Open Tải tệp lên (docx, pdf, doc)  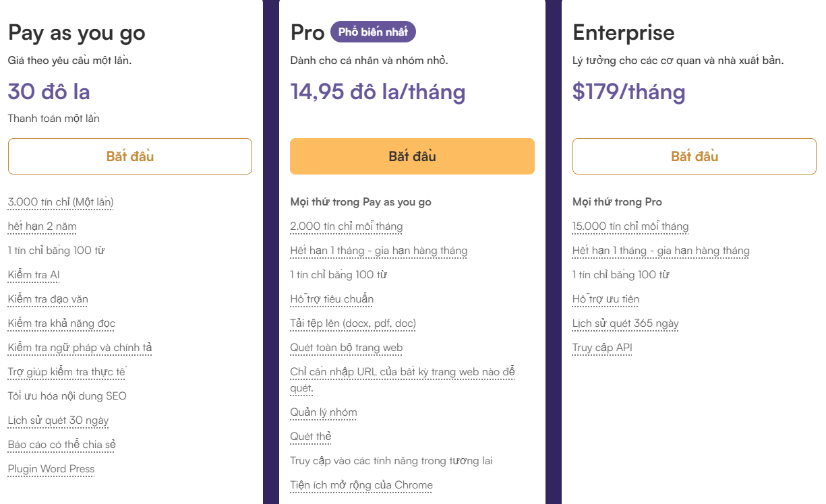353,323
